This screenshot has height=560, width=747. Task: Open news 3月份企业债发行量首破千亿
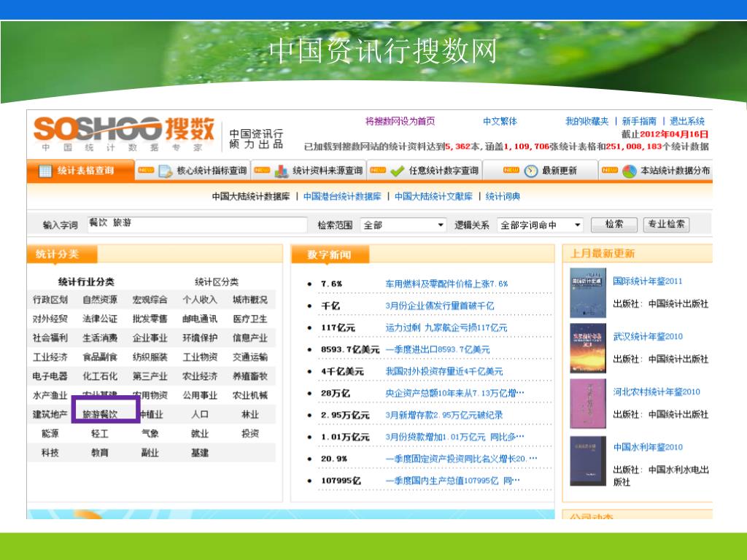[x=440, y=306]
